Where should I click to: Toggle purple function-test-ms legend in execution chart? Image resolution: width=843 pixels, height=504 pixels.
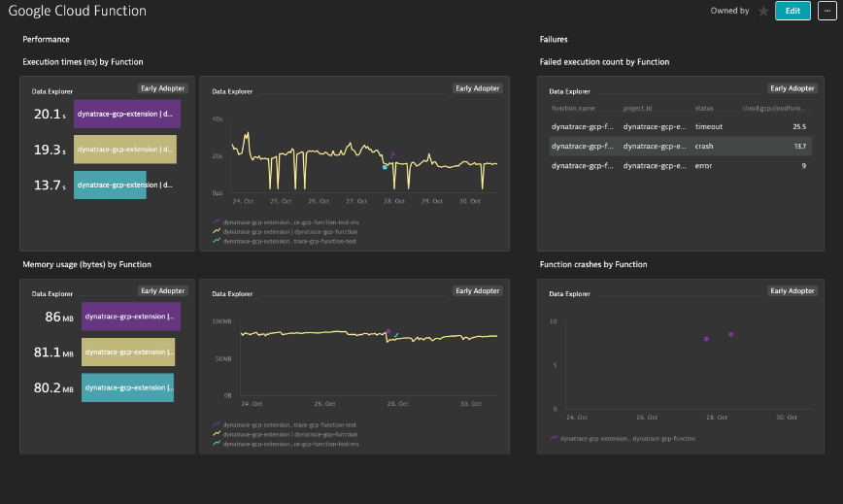pos(286,222)
